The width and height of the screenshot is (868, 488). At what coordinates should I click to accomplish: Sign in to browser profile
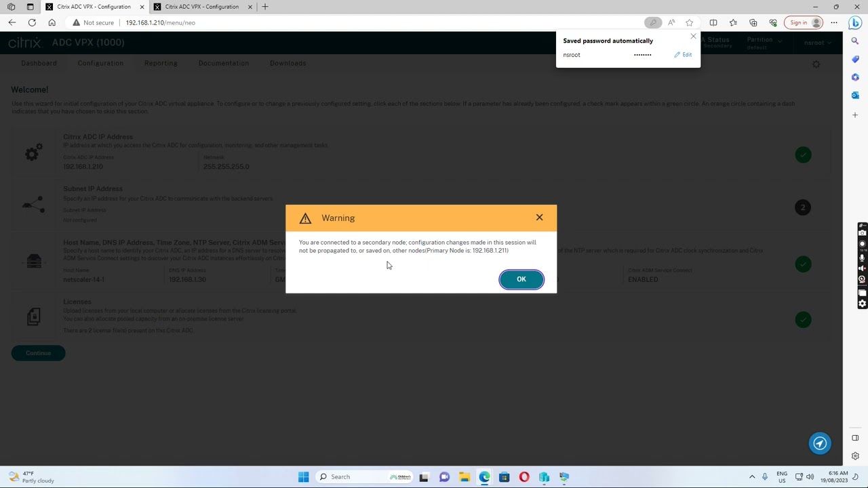[x=806, y=22]
